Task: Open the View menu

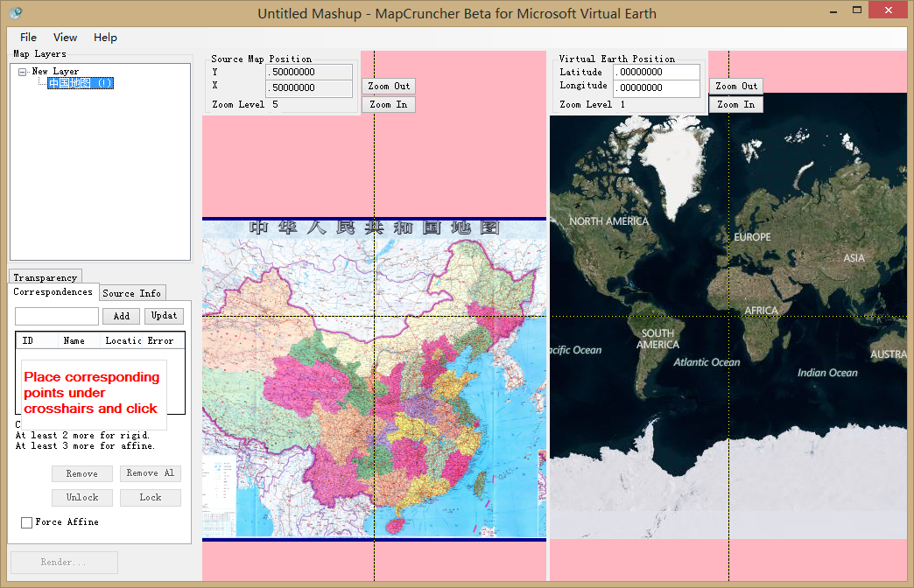Action: 65,38
